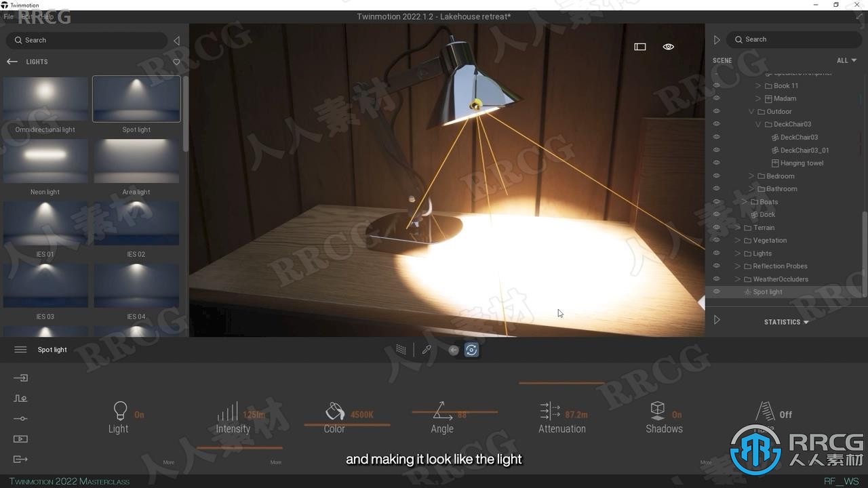Image resolution: width=868 pixels, height=488 pixels.
Task: Open the Export dock icon
Action: point(20,460)
